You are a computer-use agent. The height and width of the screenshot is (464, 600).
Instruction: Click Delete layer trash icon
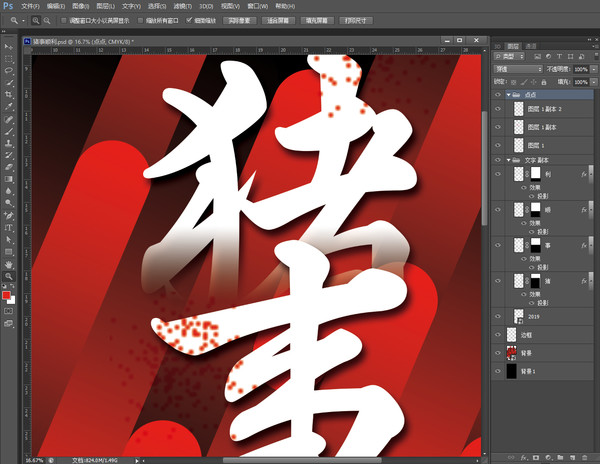[x=584, y=457]
